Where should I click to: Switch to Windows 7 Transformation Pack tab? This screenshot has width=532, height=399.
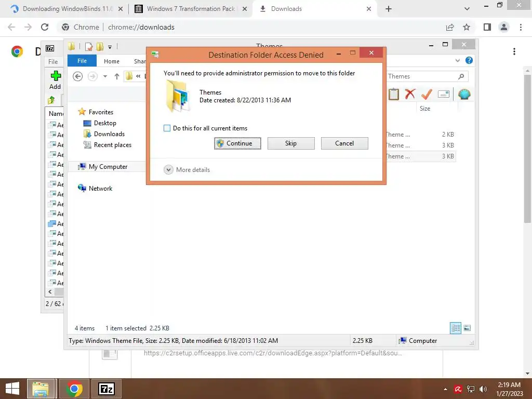[191, 9]
